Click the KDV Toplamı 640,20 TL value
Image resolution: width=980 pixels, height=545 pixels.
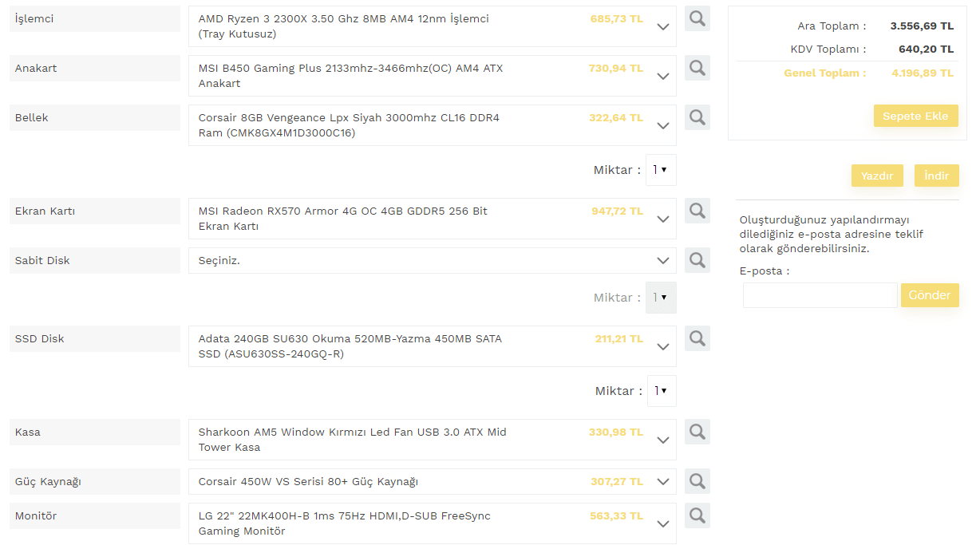926,49
